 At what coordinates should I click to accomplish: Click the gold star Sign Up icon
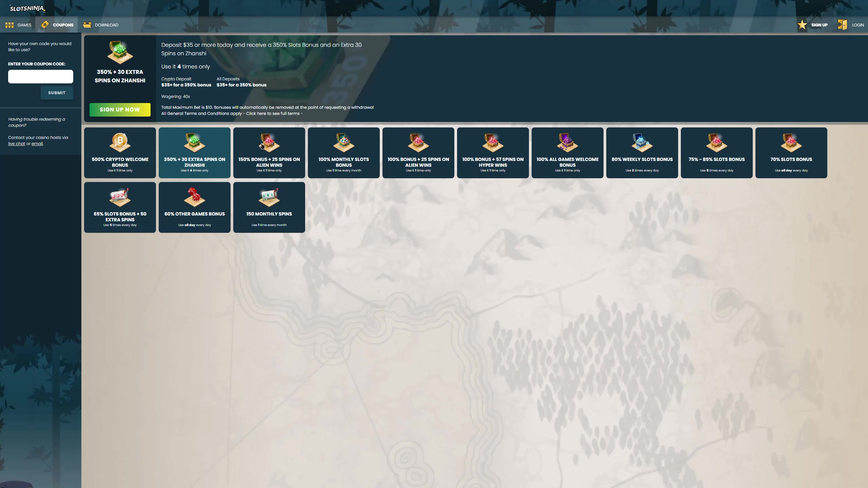click(x=802, y=25)
